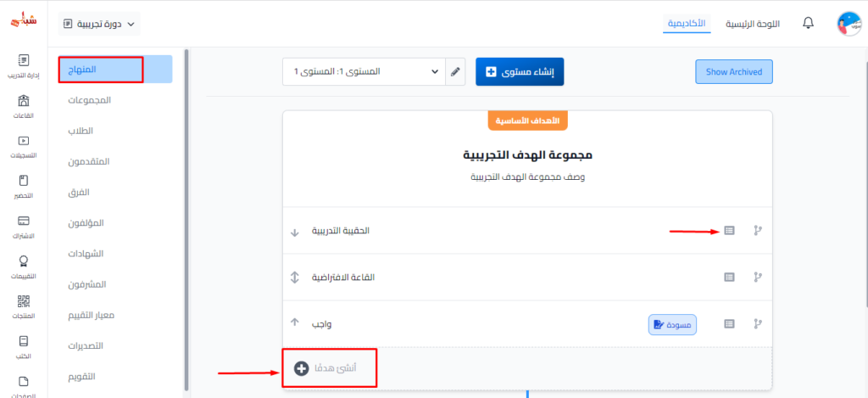868x398 pixels.
Task: Click the Show Archived button
Action: (734, 72)
